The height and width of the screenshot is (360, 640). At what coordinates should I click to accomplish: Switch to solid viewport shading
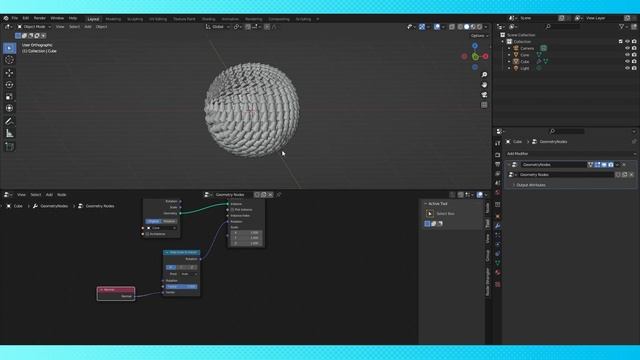467,27
